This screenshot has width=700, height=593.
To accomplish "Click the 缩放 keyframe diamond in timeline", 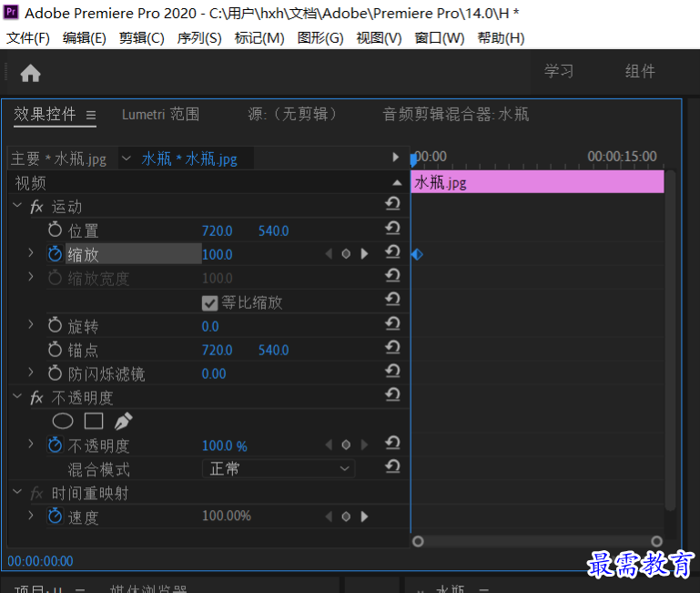I will 418,255.
